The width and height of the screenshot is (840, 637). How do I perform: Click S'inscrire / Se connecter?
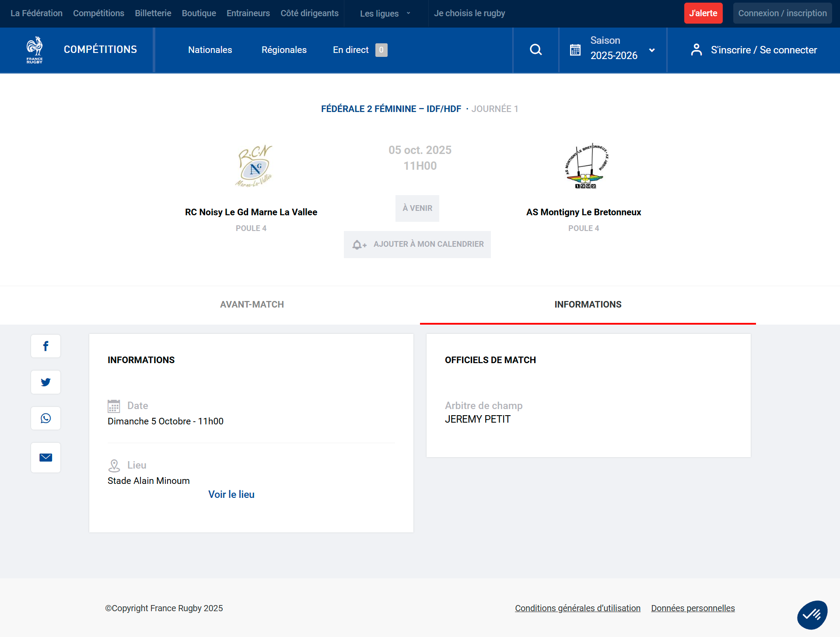[x=753, y=50]
